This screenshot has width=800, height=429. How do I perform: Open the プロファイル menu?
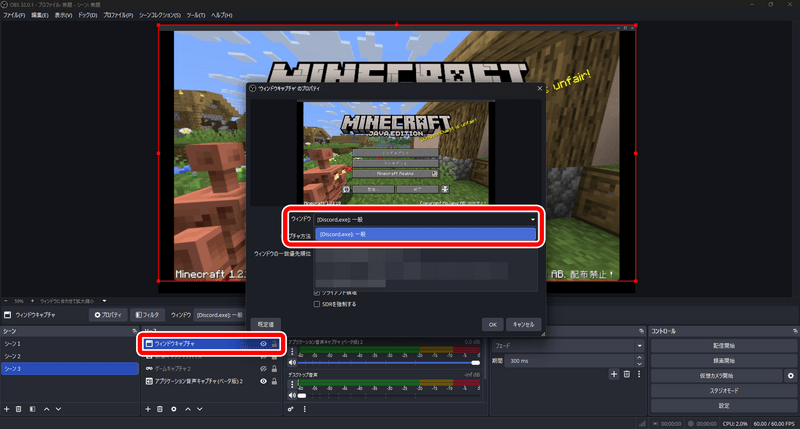[118, 15]
